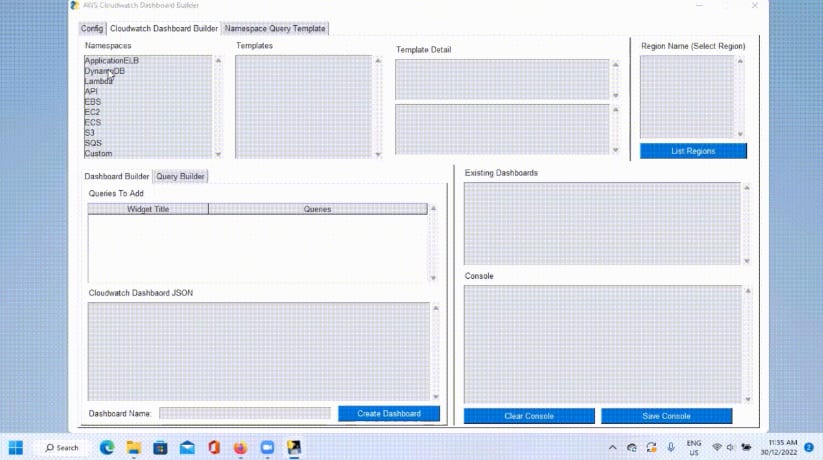
Task: Click Existing Dashboards scroll up arrow
Action: click(747, 187)
